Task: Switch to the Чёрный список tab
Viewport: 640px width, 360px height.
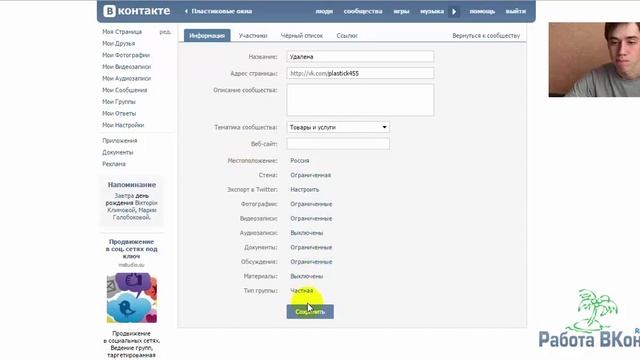Action: point(302,36)
